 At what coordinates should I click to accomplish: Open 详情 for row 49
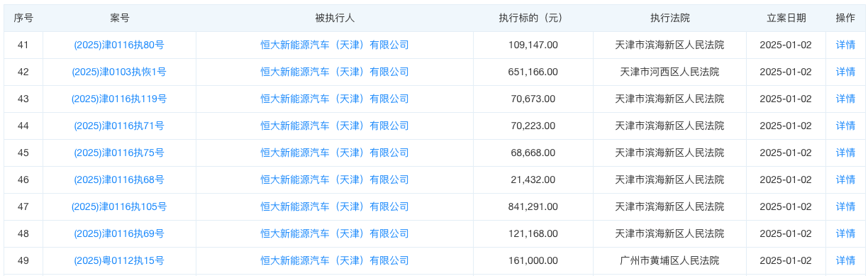pyautogui.click(x=845, y=260)
